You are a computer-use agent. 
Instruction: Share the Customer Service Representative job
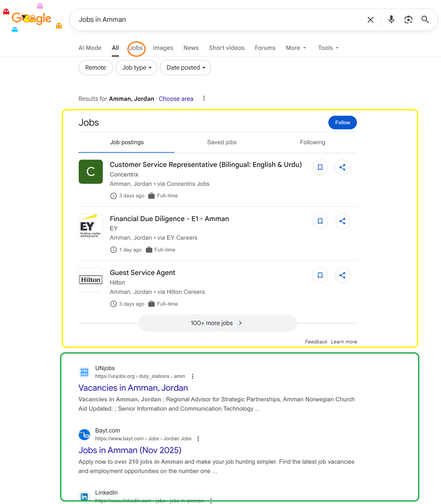(342, 167)
